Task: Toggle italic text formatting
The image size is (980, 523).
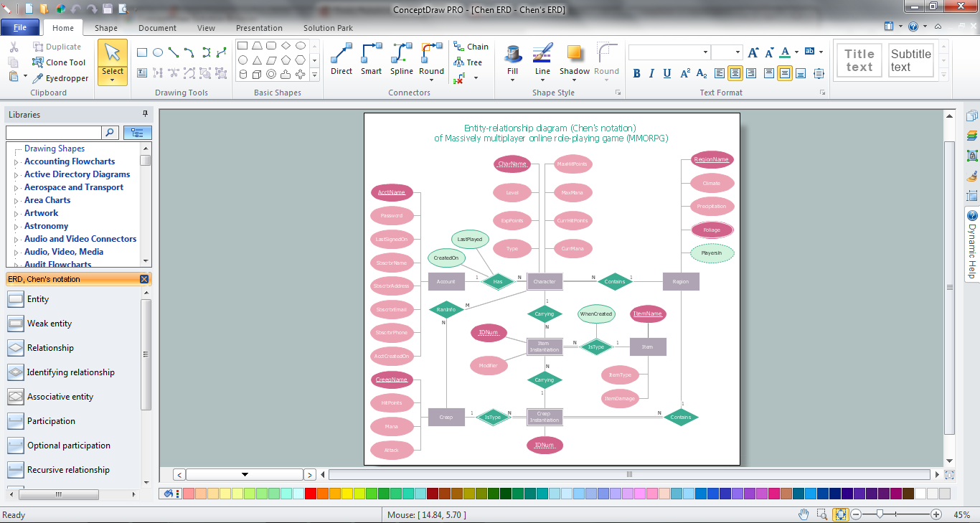Action: click(651, 73)
